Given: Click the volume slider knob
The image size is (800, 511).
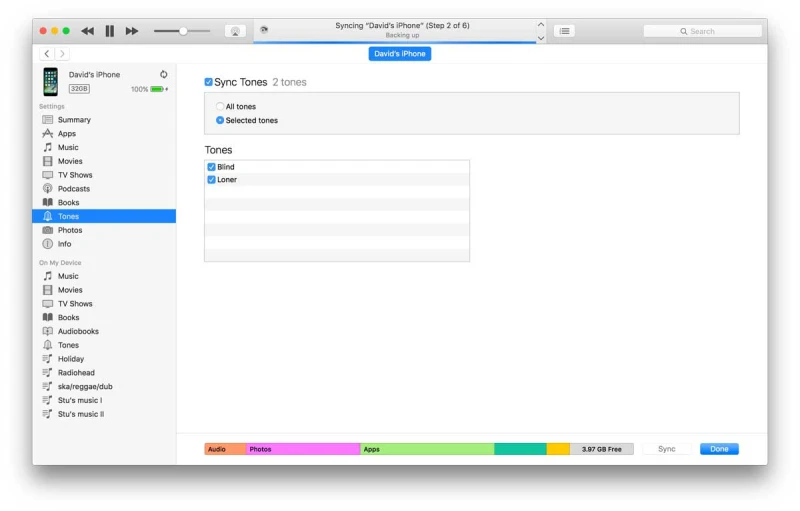Looking at the screenshot, I should (x=183, y=31).
